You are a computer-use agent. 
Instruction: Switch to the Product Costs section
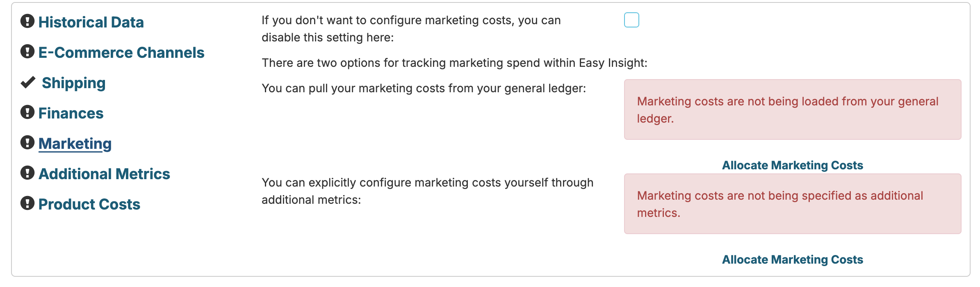click(89, 204)
